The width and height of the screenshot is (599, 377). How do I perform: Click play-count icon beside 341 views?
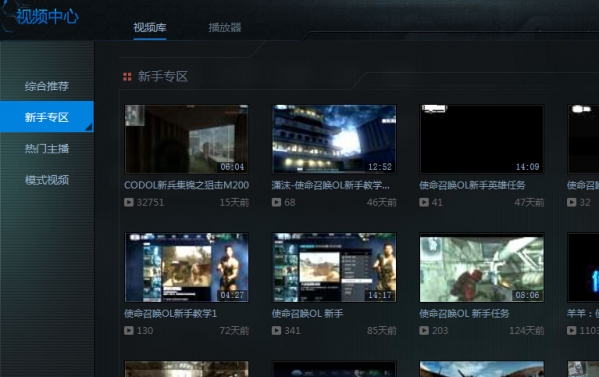276,330
